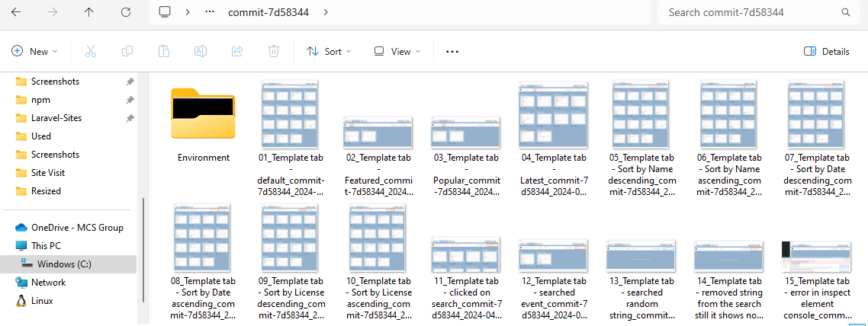This screenshot has width=868, height=326.
Task: Go up one folder level arrow
Action: pos(89,12)
